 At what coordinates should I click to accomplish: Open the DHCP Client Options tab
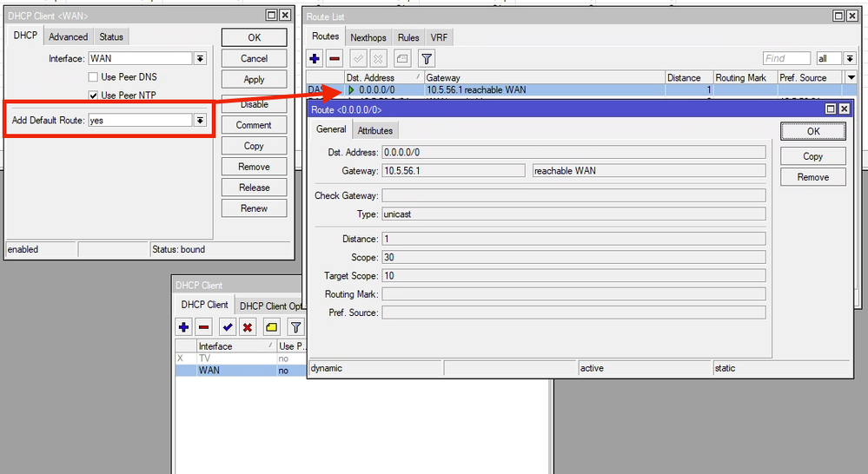[x=271, y=306]
